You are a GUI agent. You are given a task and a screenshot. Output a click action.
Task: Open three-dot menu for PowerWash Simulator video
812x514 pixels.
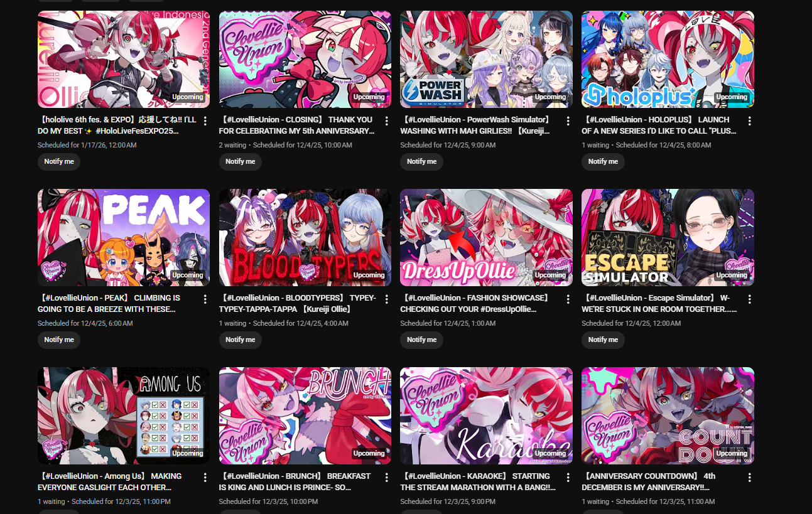(x=568, y=120)
